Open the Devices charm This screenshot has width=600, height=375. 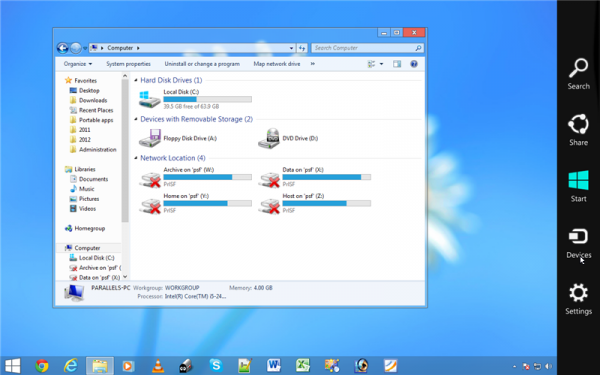click(578, 243)
